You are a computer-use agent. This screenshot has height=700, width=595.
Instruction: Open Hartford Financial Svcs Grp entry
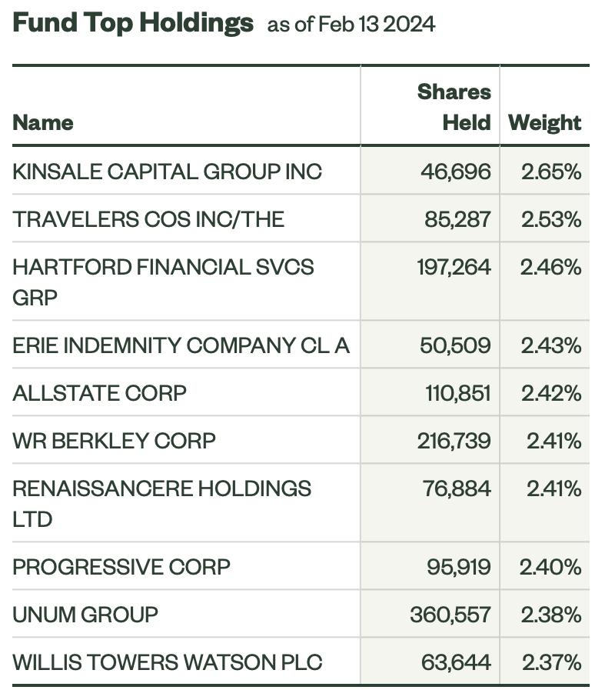click(163, 282)
